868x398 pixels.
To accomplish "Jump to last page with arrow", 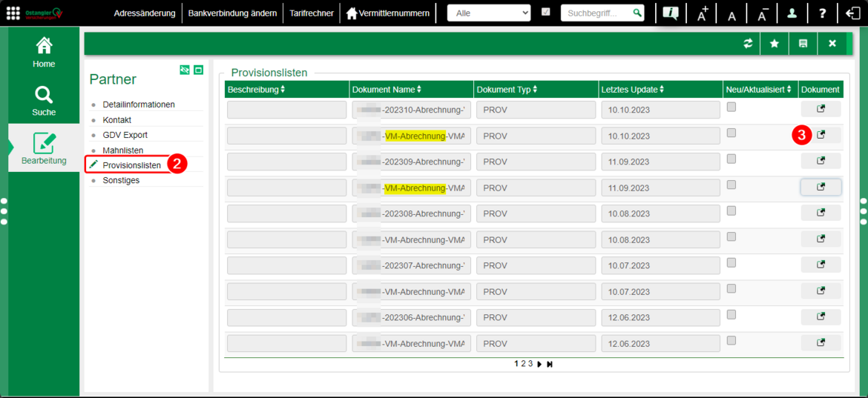I will pyautogui.click(x=550, y=365).
